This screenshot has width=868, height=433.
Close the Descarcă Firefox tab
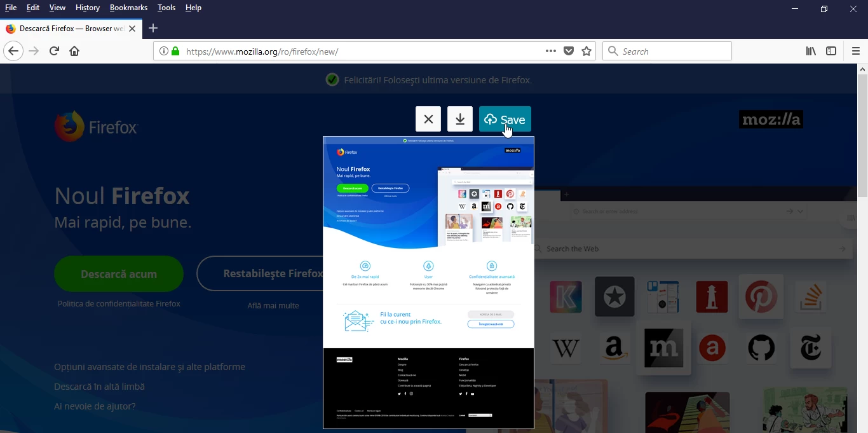(x=132, y=29)
